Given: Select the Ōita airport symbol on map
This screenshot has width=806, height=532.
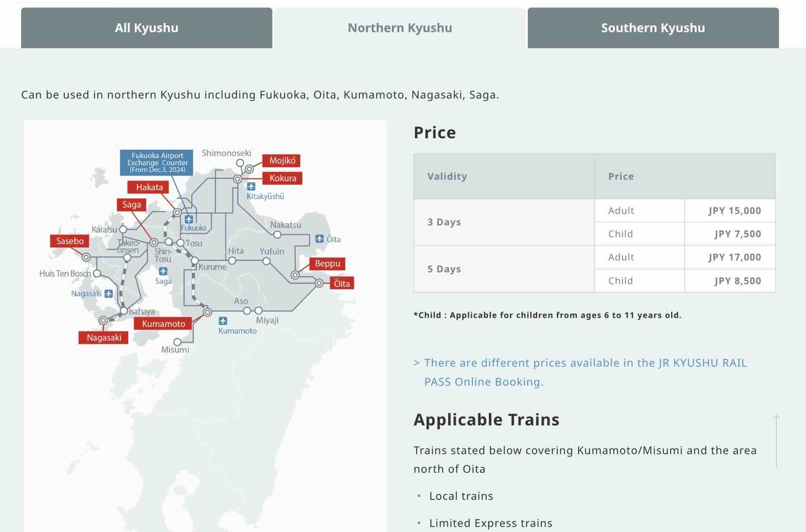Looking at the screenshot, I should pyautogui.click(x=320, y=239).
